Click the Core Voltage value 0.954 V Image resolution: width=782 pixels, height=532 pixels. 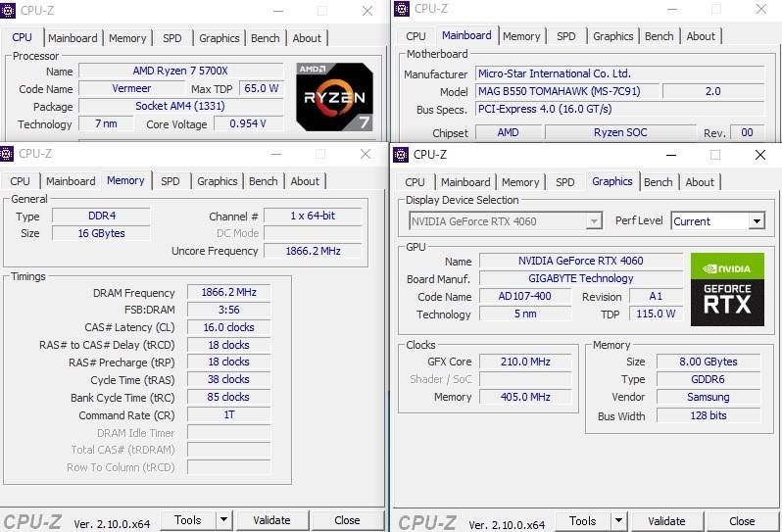click(248, 123)
